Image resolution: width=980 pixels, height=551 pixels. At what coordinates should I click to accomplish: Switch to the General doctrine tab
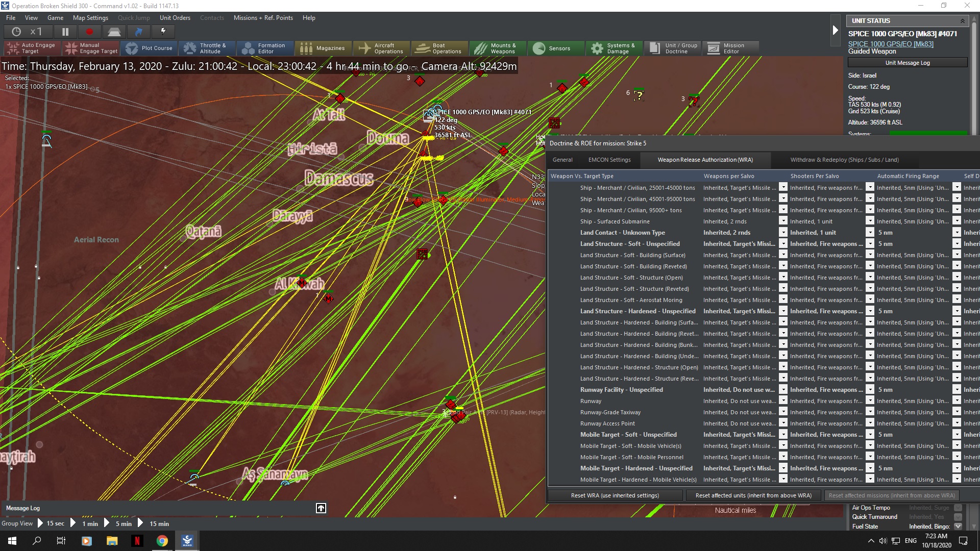pyautogui.click(x=562, y=160)
